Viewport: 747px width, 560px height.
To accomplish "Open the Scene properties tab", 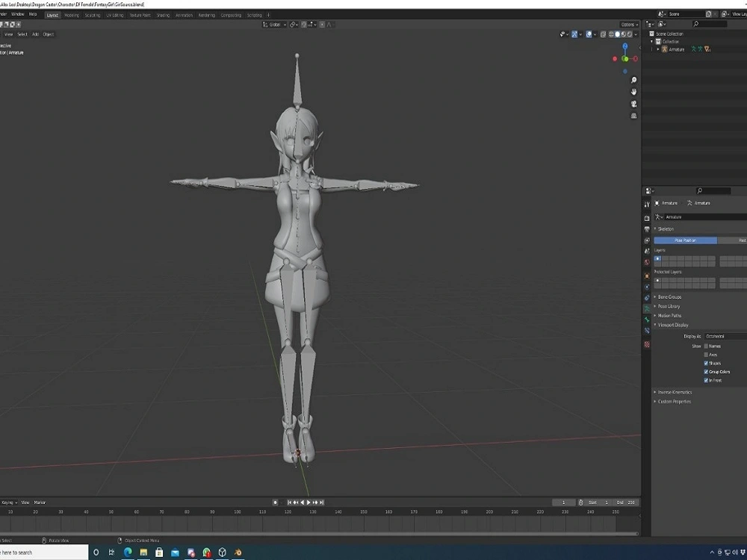I will coord(647,251).
